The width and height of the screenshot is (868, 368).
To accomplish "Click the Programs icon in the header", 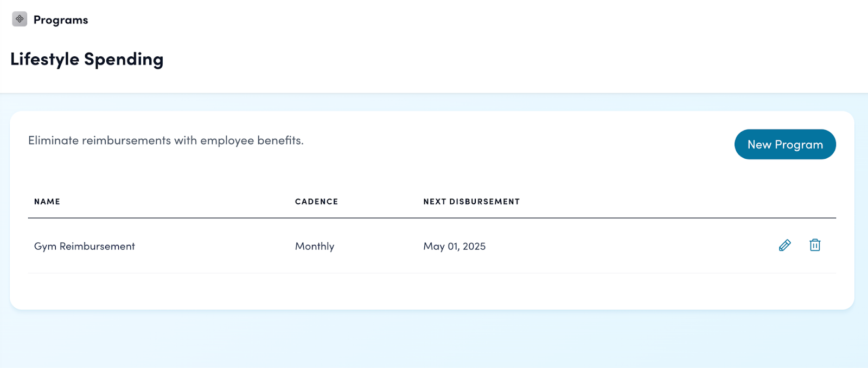I will tap(20, 20).
